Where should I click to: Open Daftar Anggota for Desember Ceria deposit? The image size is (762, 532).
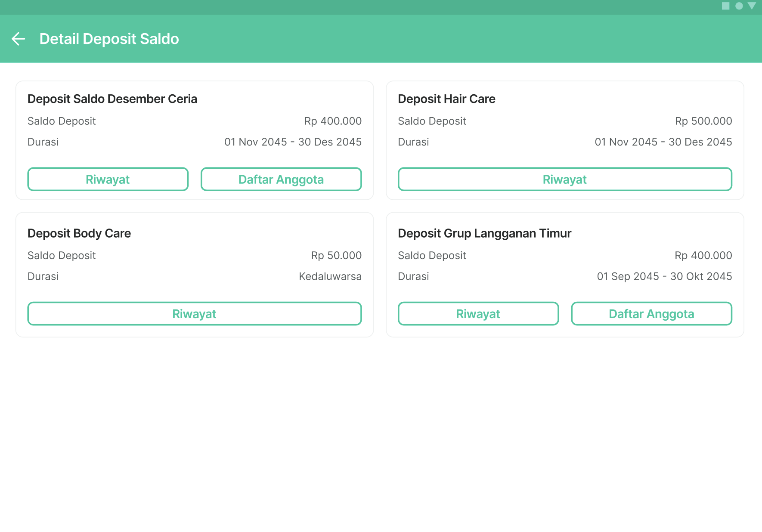point(281,179)
